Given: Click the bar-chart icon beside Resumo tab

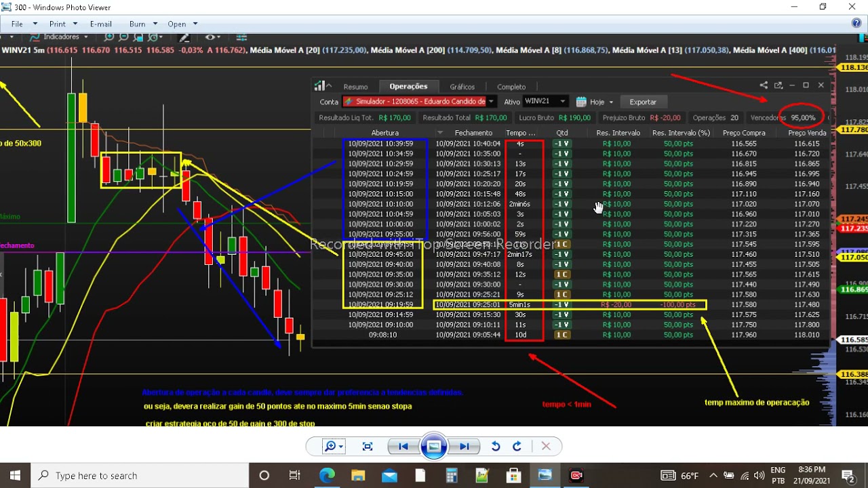Looking at the screenshot, I should click(x=319, y=86).
